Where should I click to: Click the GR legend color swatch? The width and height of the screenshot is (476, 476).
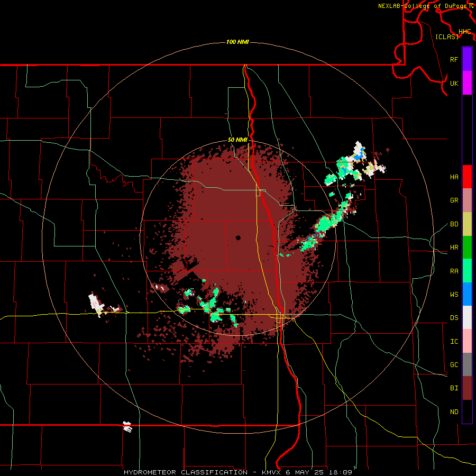pyautogui.click(x=467, y=200)
